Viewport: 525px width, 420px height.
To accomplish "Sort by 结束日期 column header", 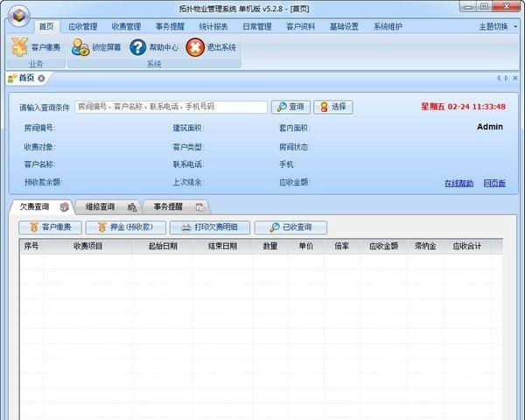I will (222, 246).
